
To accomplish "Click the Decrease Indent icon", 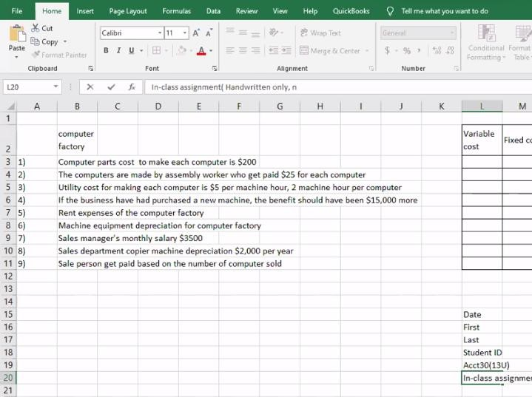I will pyautogui.click(x=273, y=50).
